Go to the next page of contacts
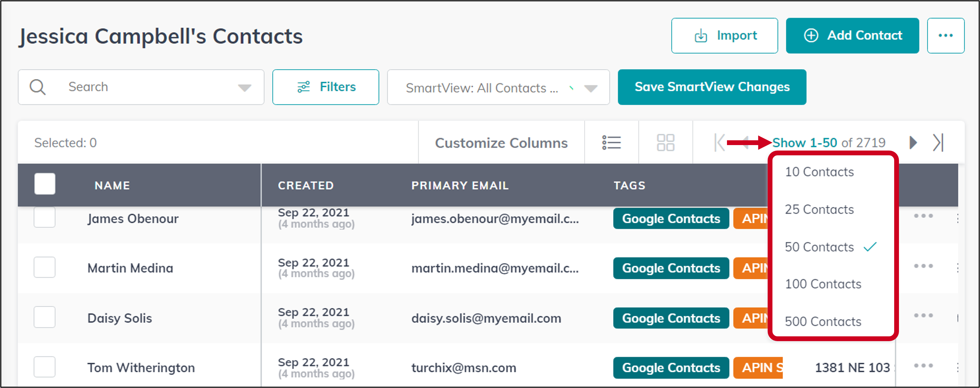The height and width of the screenshot is (388, 980). coord(912,143)
